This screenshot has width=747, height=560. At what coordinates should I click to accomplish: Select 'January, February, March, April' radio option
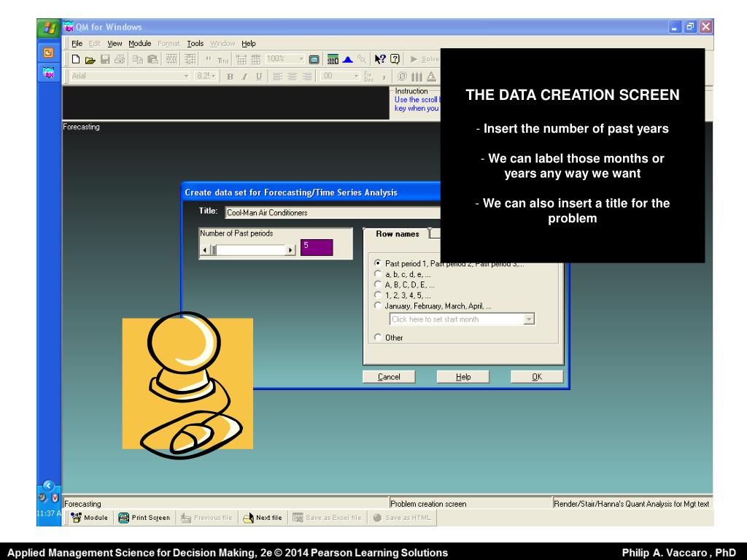378,306
